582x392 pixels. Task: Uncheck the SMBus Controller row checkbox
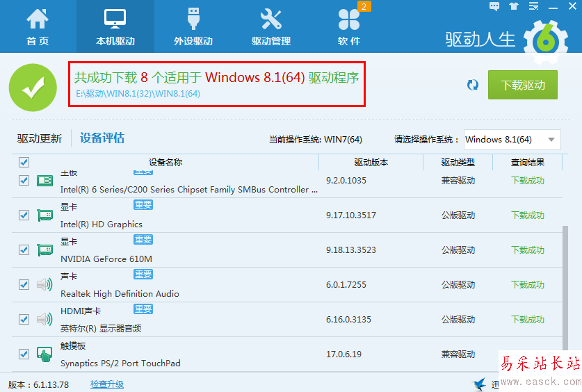click(x=24, y=181)
